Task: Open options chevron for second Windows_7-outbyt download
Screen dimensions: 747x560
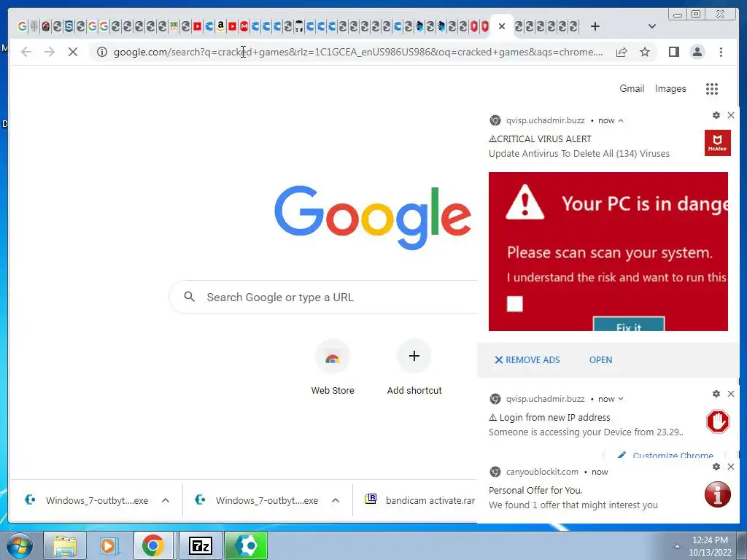Action: point(336,500)
